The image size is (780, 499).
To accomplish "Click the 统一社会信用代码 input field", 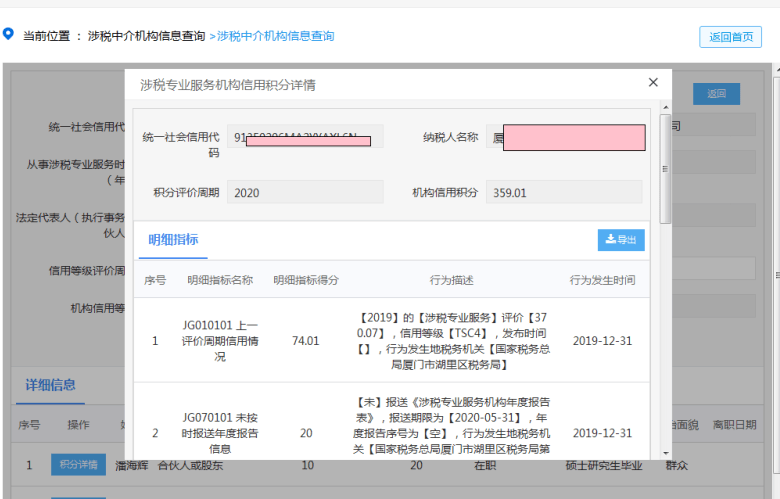I will tap(305, 136).
